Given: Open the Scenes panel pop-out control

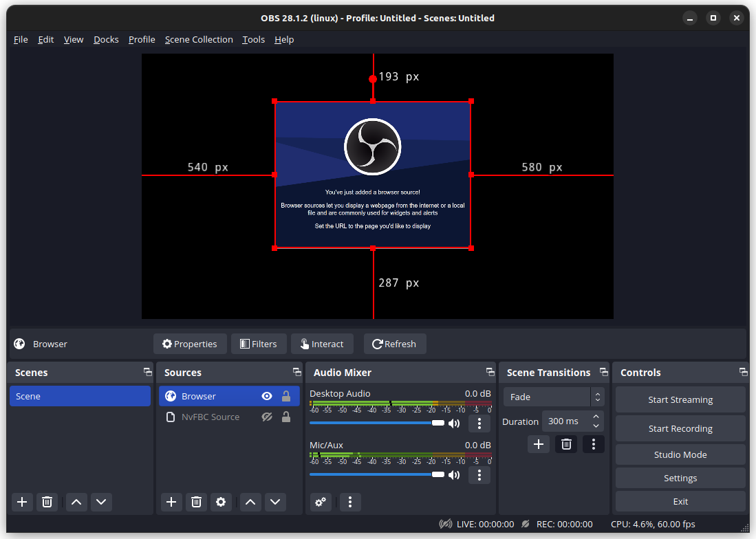Looking at the screenshot, I should coord(147,372).
